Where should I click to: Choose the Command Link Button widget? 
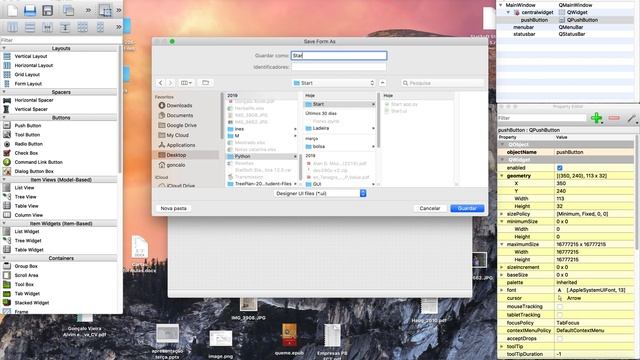tap(38, 162)
